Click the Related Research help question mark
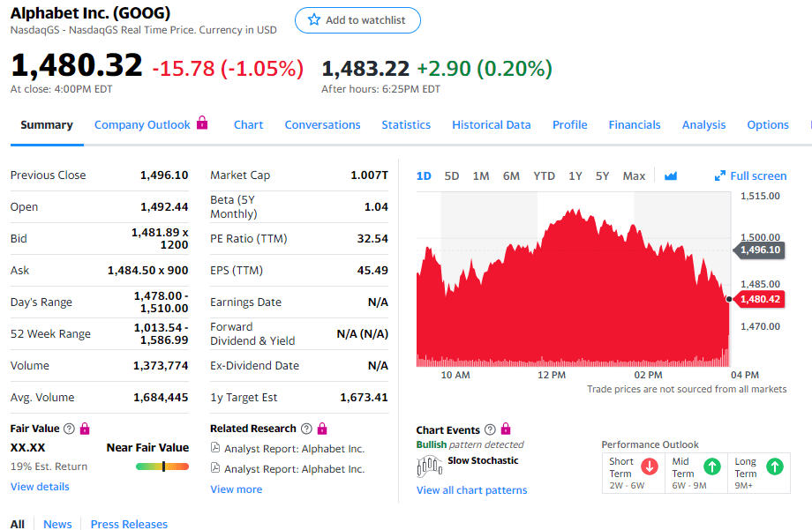This screenshot has height=530, width=812. (x=306, y=429)
